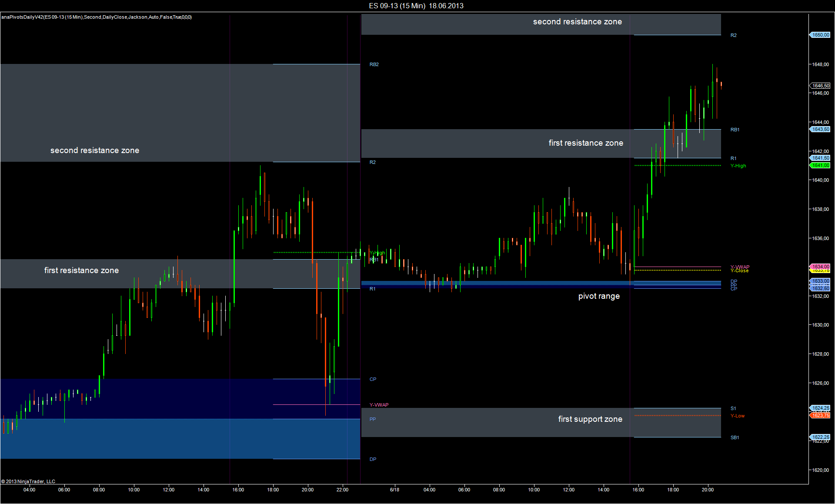The height and width of the screenshot is (504, 835).
Task: Click the anaPivotsDailyV42 indicator label
Action: pos(96,17)
